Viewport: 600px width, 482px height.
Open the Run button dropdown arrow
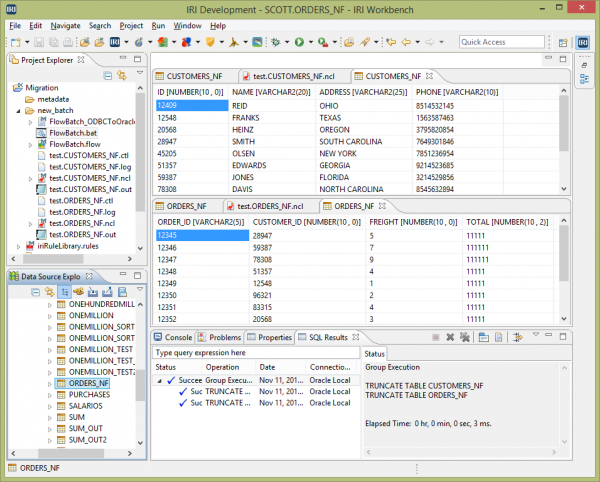point(310,42)
